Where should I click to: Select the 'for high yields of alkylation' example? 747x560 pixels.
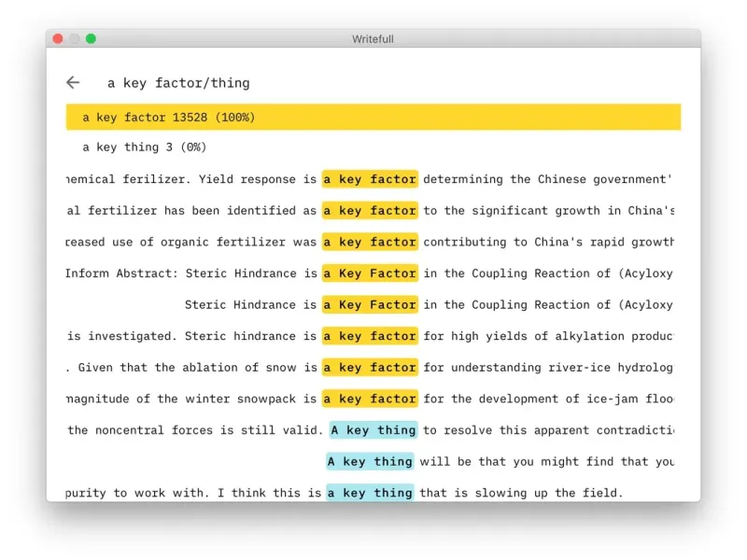[x=370, y=336]
